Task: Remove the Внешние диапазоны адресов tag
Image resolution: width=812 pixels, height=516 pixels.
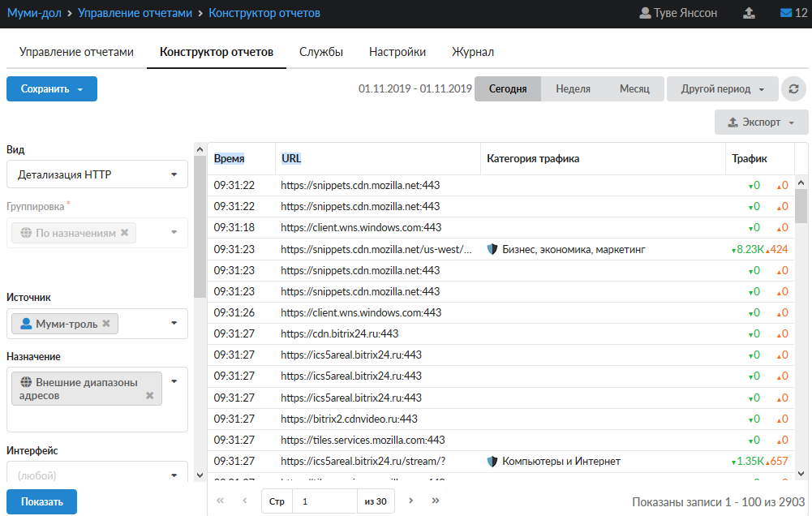Action: (149, 395)
